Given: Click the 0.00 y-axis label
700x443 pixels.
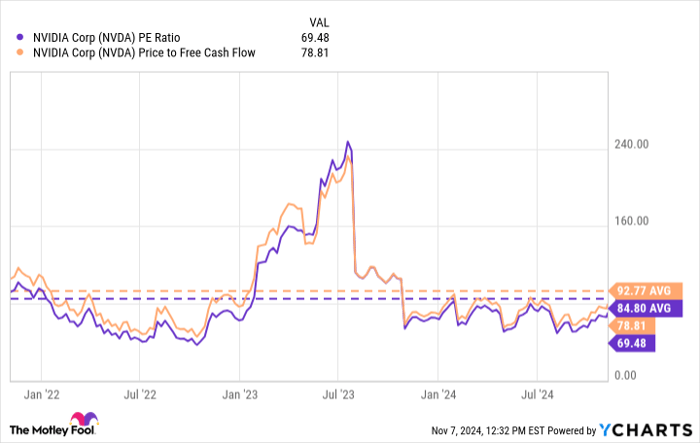Looking at the screenshot, I should pyautogui.click(x=626, y=375).
